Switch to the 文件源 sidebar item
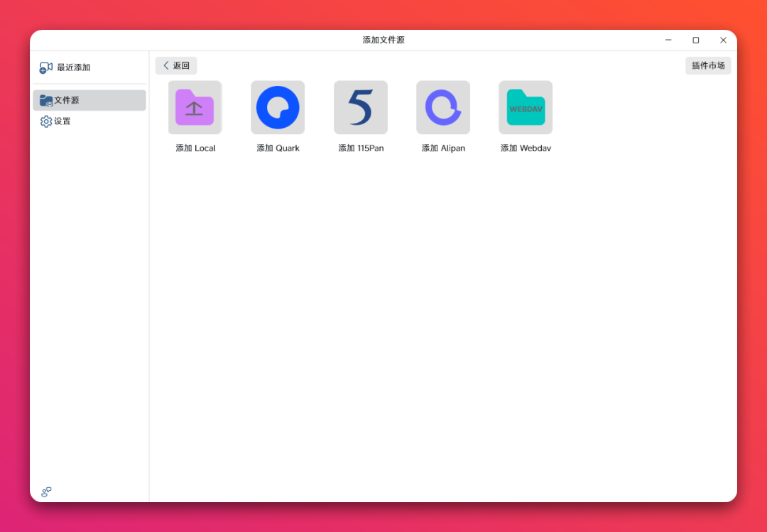Screen dimensions: 767x532 click(67, 100)
